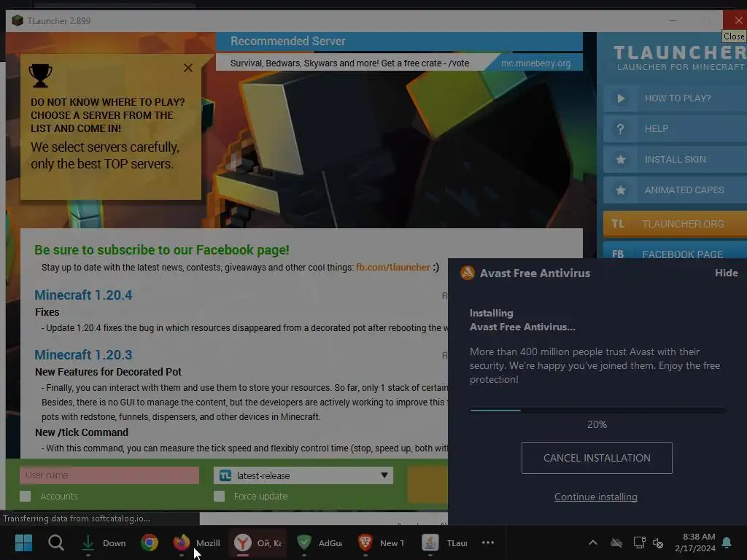
Task: Open the Downloads taskbar item
Action: click(x=103, y=542)
